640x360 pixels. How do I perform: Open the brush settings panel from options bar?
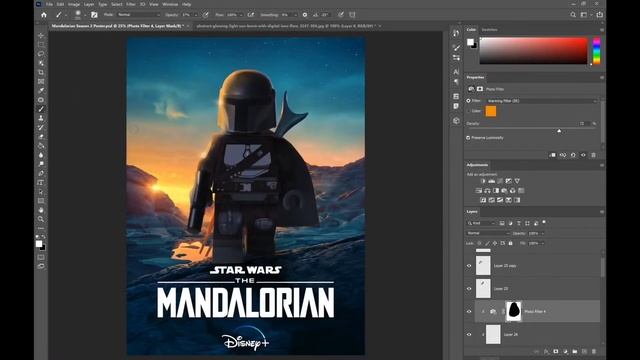(x=94, y=15)
